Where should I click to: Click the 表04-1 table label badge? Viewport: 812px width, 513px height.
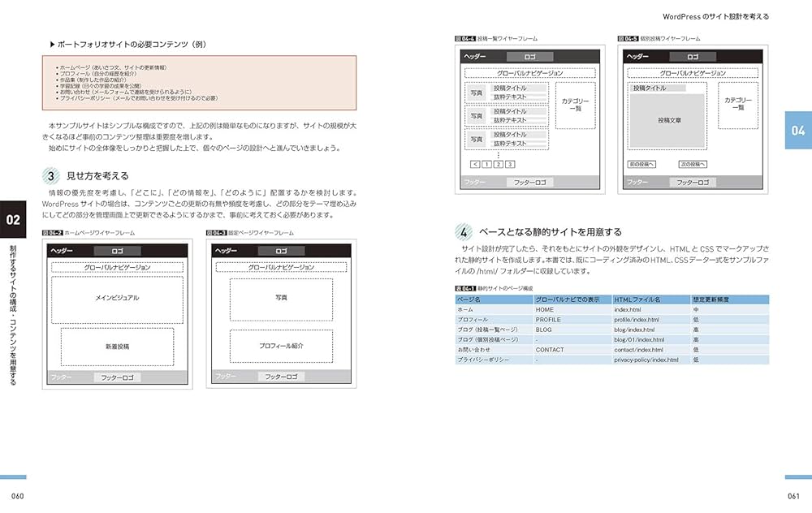click(465, 289)
